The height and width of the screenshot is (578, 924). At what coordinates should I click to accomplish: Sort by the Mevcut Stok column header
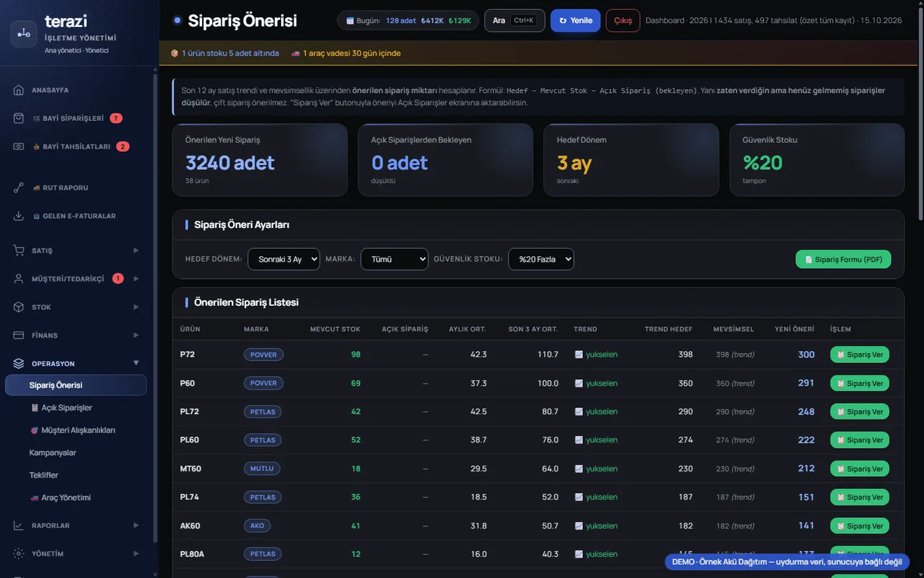click(x=335, y=329)
